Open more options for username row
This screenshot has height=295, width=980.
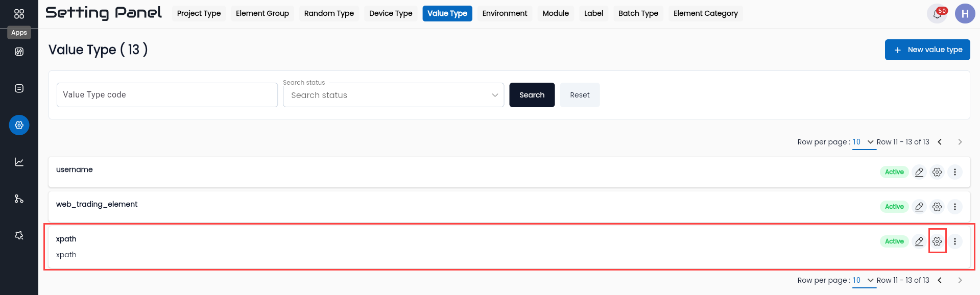955,172
